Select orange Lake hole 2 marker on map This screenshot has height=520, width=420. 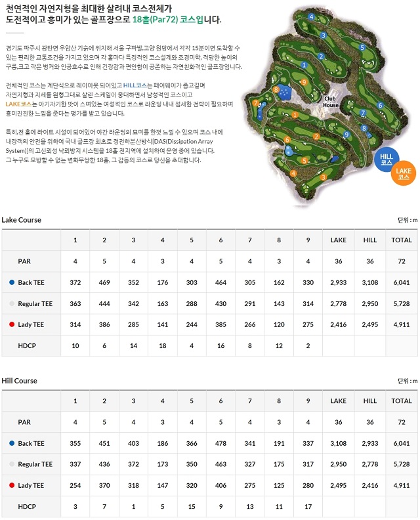click(x=316, y=137)
